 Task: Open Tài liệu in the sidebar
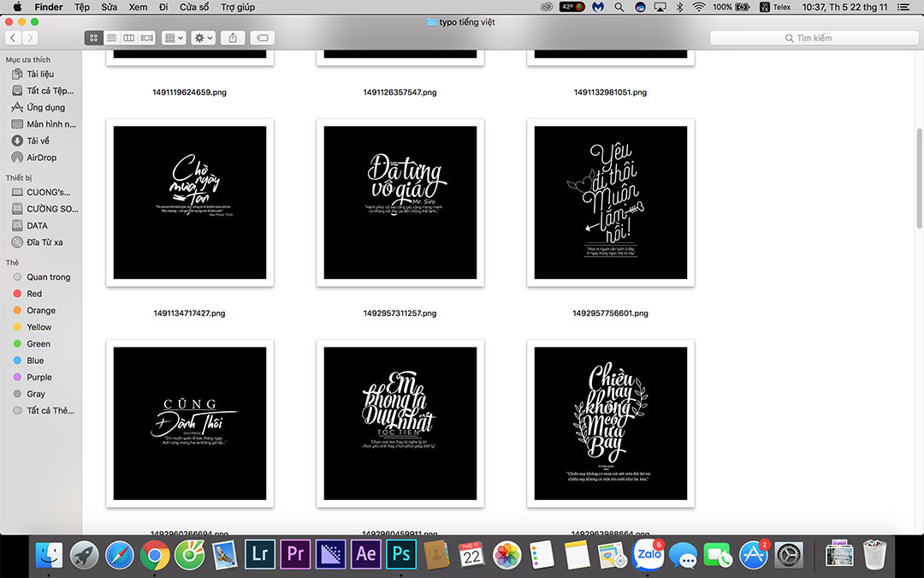[40, 74]
